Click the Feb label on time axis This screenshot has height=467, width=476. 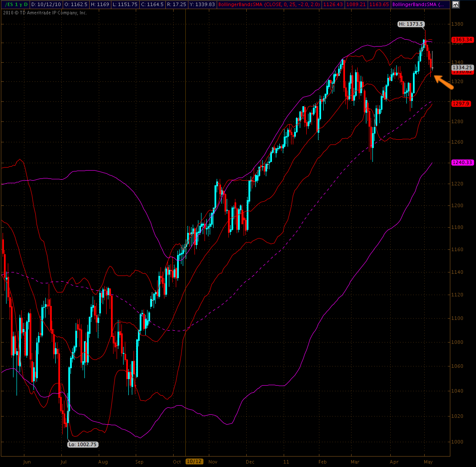pyautogui.click(x=322, y=461)
